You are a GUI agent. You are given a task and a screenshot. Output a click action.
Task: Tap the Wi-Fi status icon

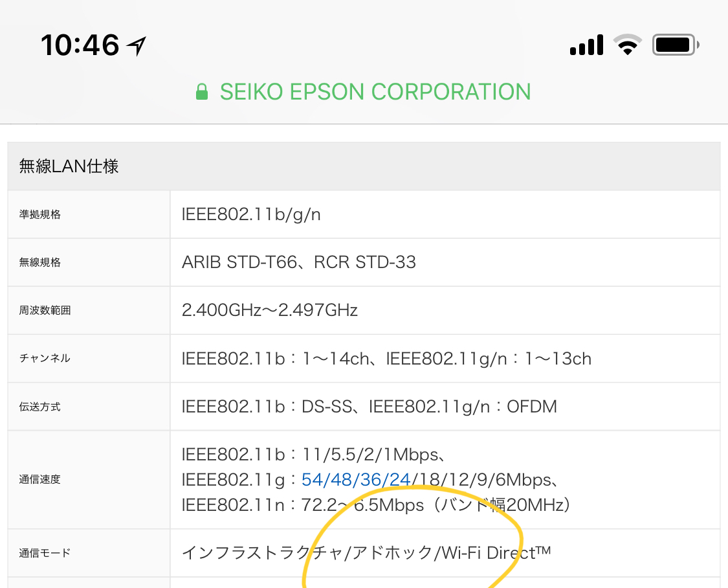click(627, 45)
